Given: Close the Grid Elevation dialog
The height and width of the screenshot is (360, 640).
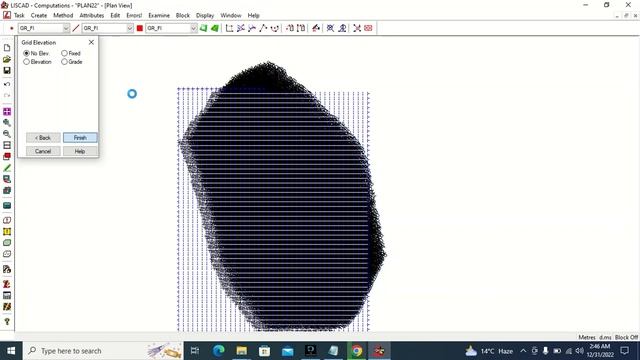Looking at the screenshot, I should coord(91,42).
